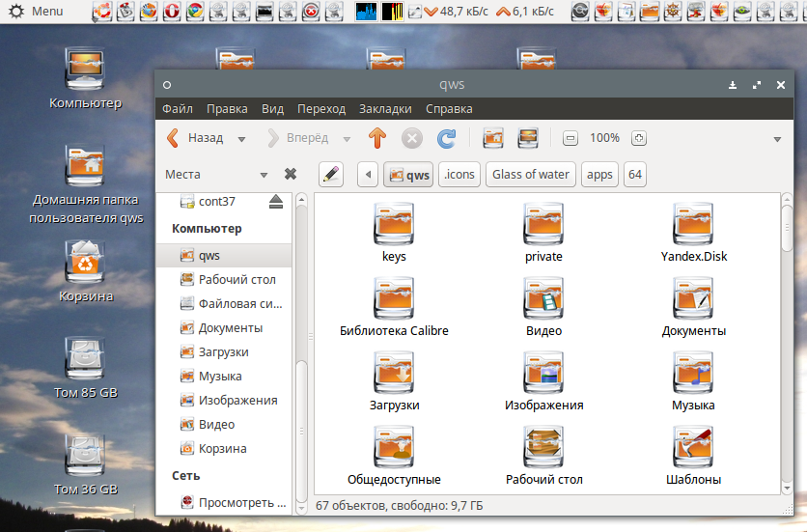
Task: Select the Yandex.Disk folder icon
Action: coord(693,224)
